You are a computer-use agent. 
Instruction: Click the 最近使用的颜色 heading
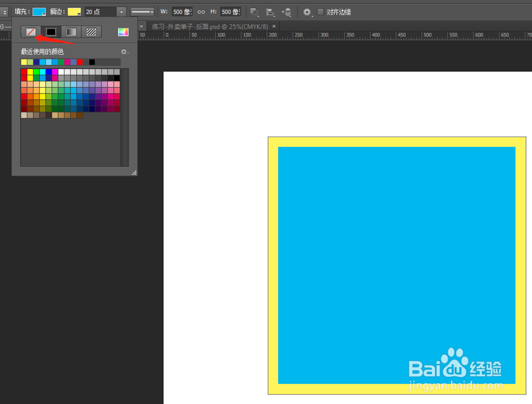(42, 52)
